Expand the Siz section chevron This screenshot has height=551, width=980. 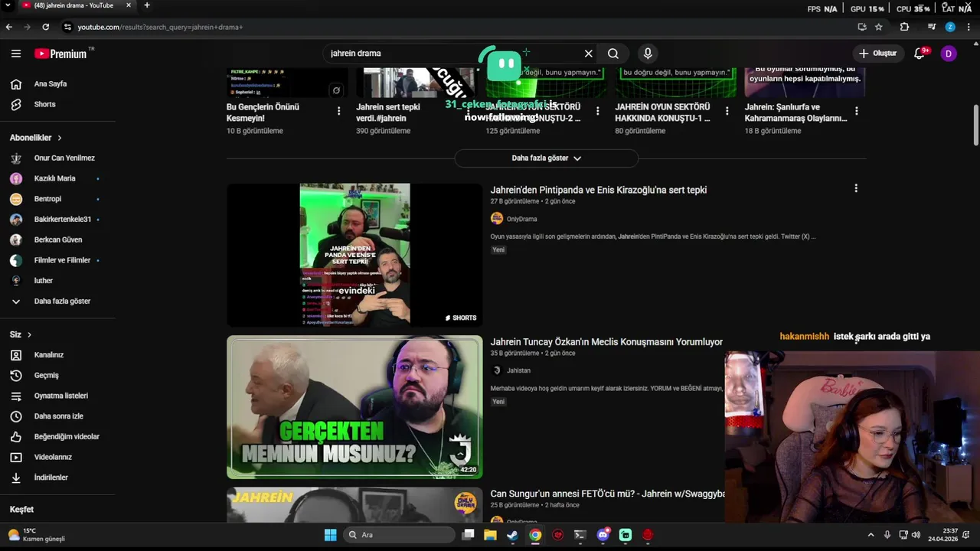(x=29, y=334)
